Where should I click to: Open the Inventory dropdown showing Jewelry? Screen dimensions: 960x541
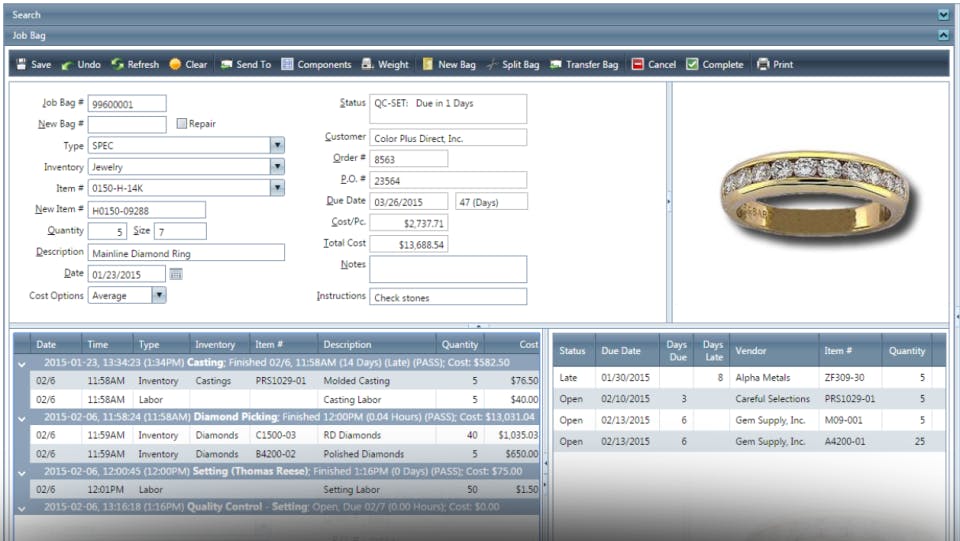pos(277,166)
